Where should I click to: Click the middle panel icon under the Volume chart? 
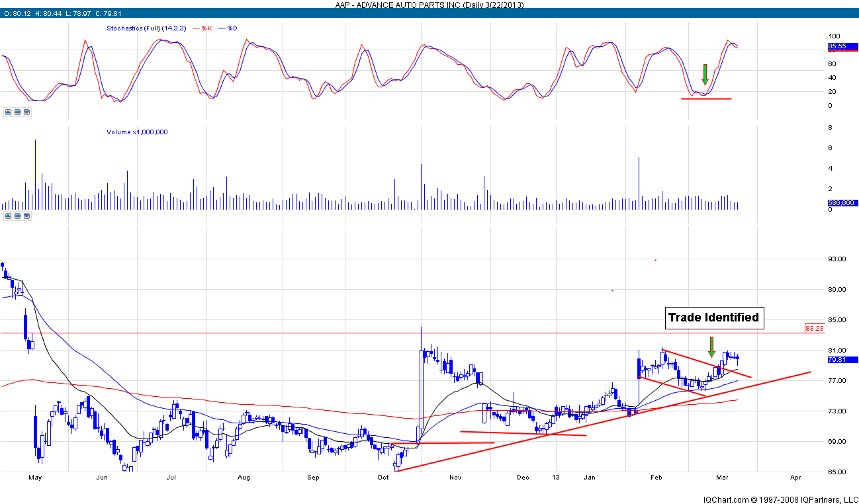17,215
